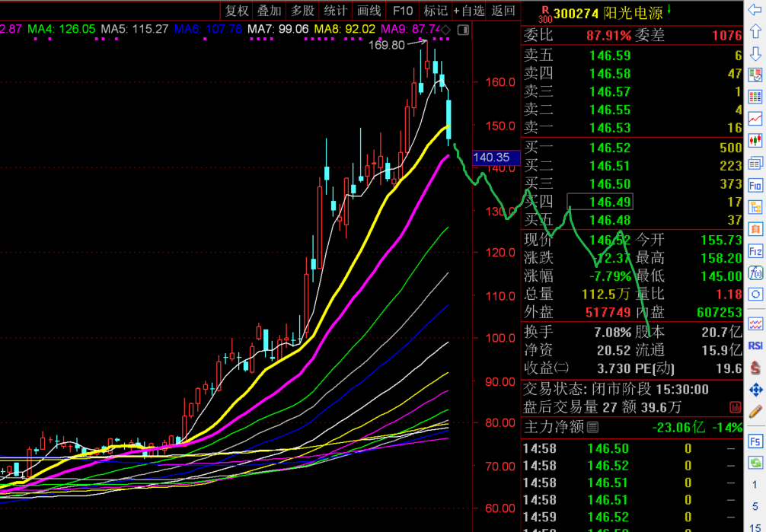Click the green refresh icon in sidebar

(755, 463)
